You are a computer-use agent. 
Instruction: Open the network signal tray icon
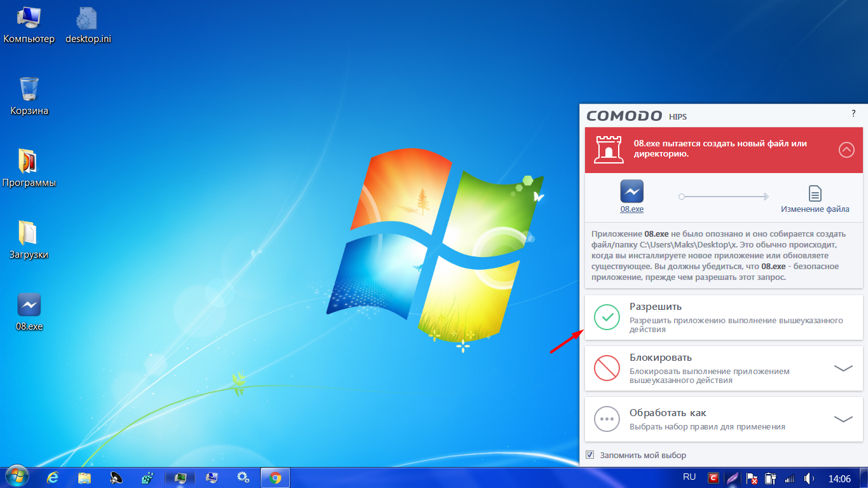[x=790, y=477]
